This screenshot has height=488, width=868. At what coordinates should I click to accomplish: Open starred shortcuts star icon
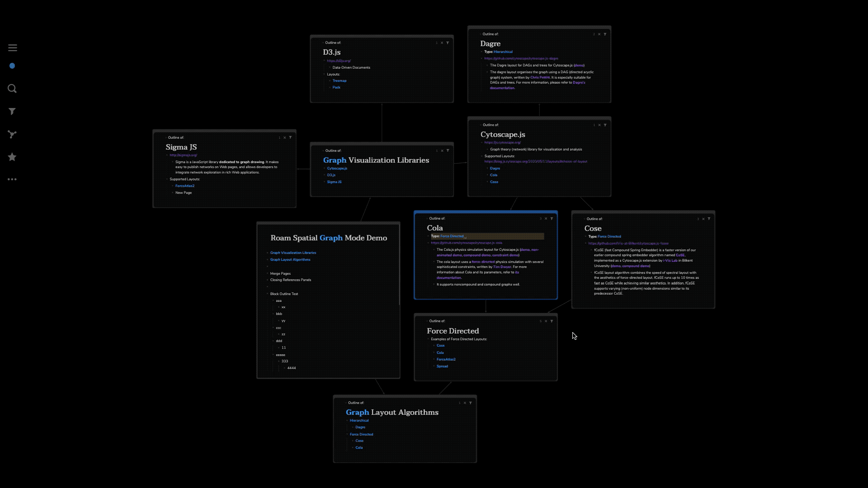tap(12, 157)
